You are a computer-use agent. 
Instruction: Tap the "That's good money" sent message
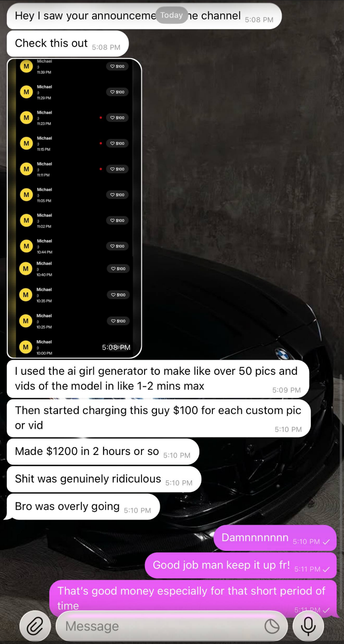point(193,598)
